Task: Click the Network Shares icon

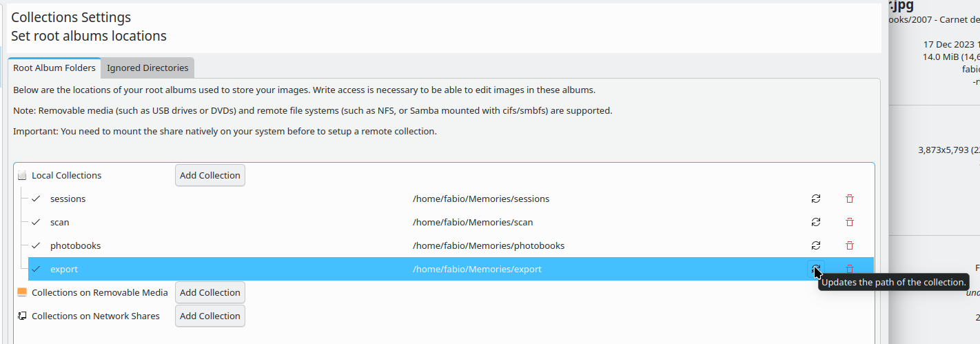Action: pos(22,316)
